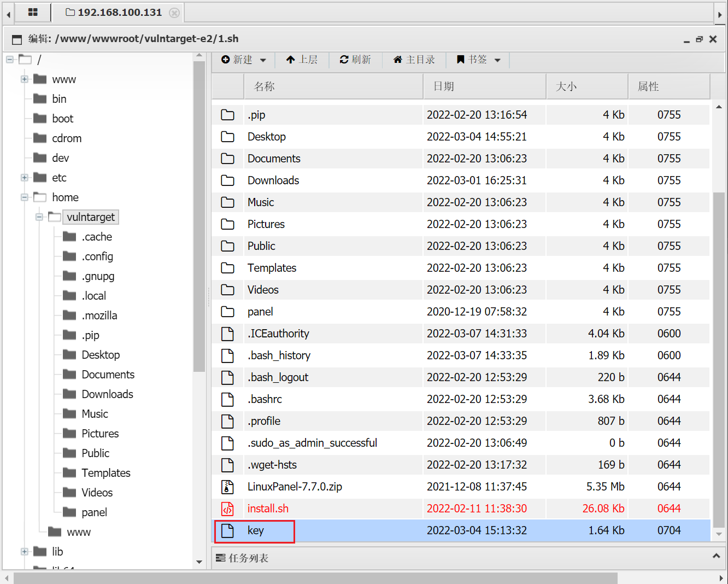The image size is (728, 584).
Task: Click the .ICEauthority file icon
Action: (x=227, y=334)
